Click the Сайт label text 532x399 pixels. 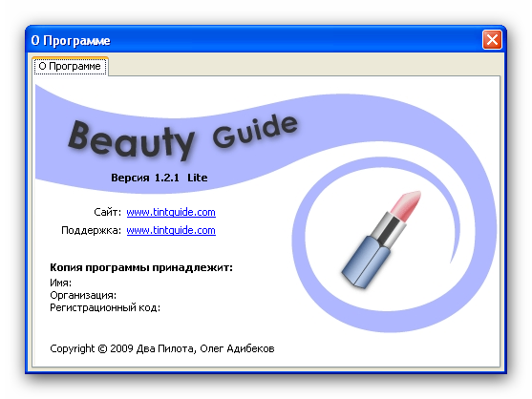click(107, 212)
